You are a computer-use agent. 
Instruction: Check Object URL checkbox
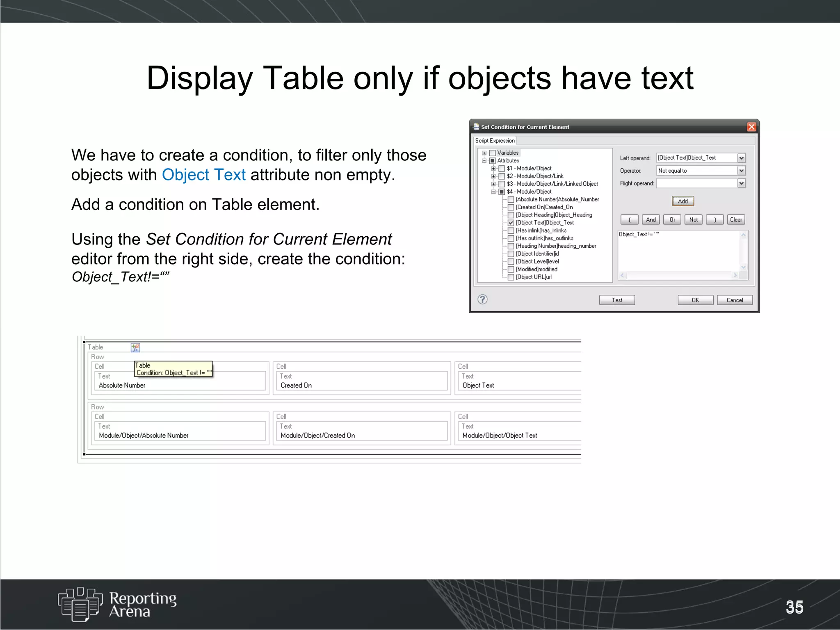click(x=511, y=277)
